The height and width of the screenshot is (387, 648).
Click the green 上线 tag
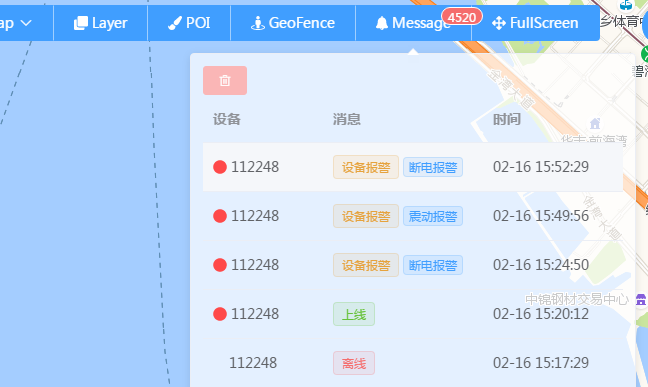pos(354,314)
